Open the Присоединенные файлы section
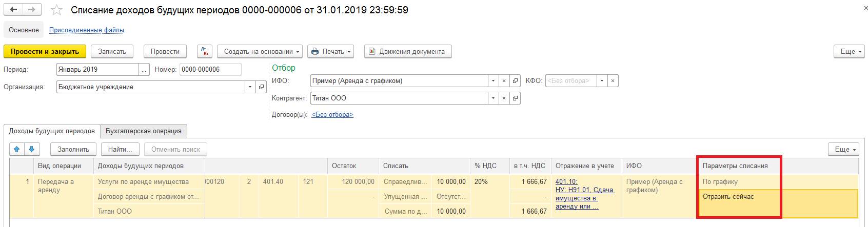The height and width of the screenshot is (227, 868). pyautogui.click(x=86, y=30)
